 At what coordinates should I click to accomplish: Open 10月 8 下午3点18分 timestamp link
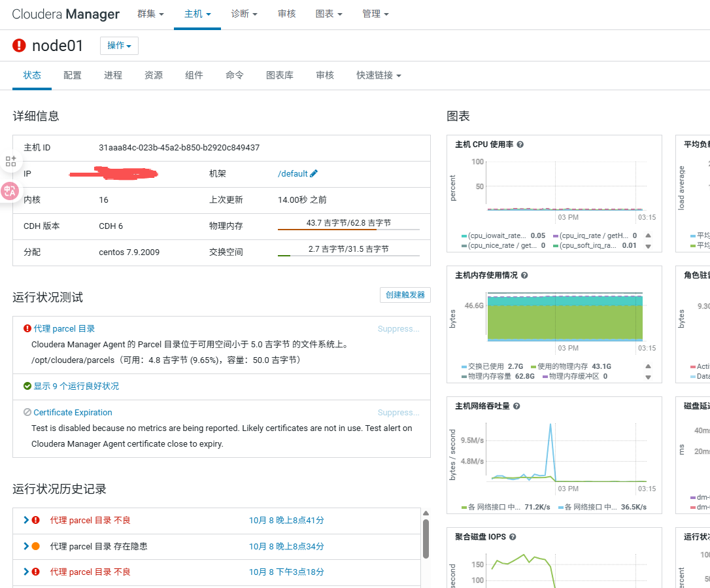pyautogui.click(x=286, y=572)
